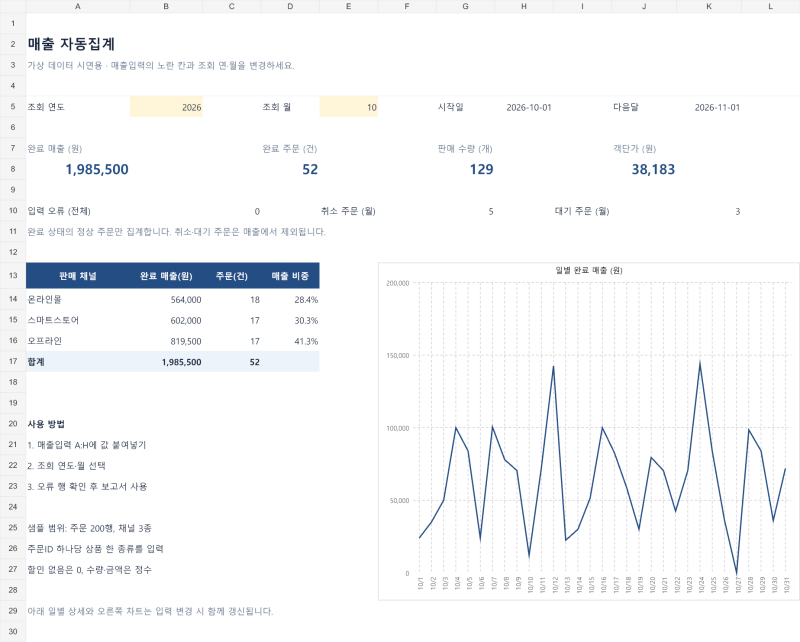Select the total sales 1,985,500 in the 합계 row
The height and width of the screenshot is (642, 800).
(181, 362)
